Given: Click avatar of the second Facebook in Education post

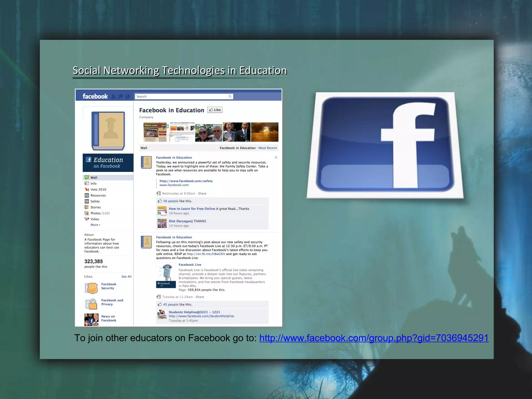Looking at the screenshot, I should [146, 242].
